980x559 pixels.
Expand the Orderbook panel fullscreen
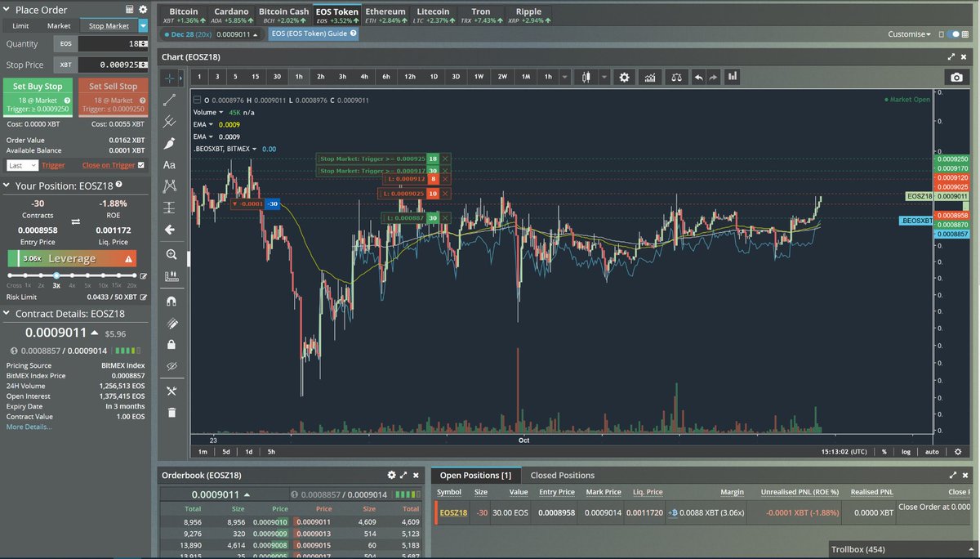[x=403, y=474]
